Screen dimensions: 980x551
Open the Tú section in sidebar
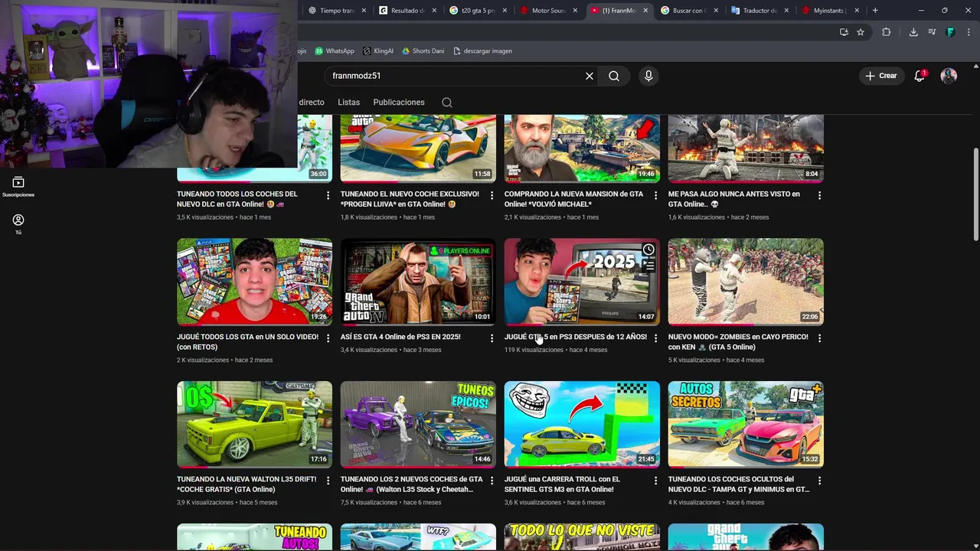18,224
